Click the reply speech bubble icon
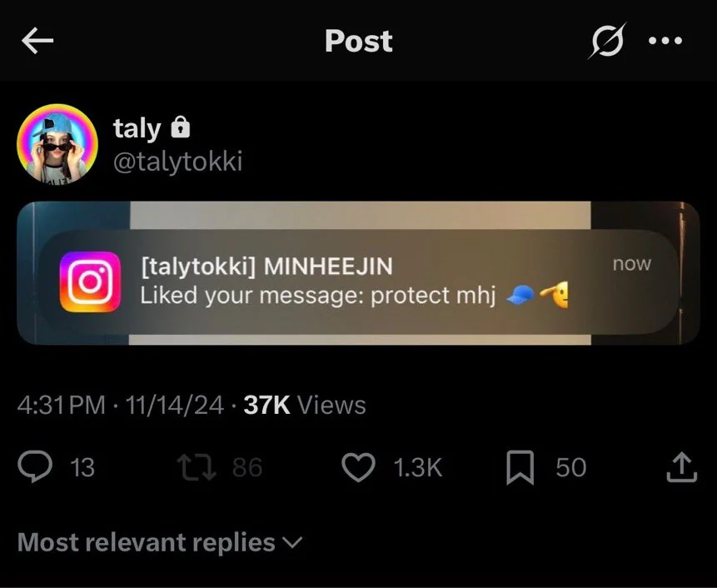 [36, 467]
